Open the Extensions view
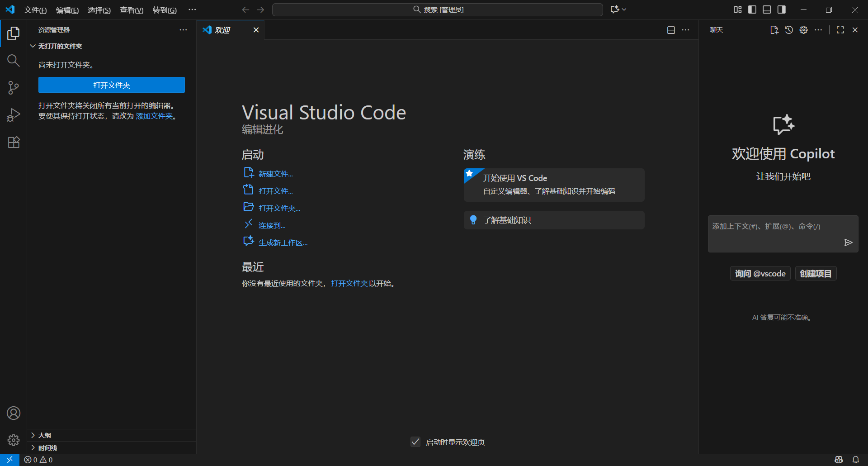The width and height of the screenshot is (868, 466). (x=14, y=142)
